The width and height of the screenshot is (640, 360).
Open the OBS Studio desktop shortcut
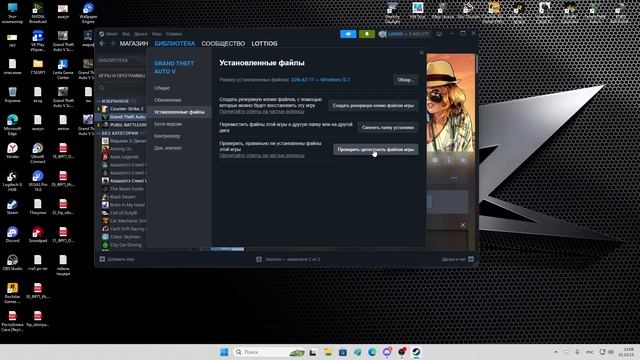[x=13, y=262]
